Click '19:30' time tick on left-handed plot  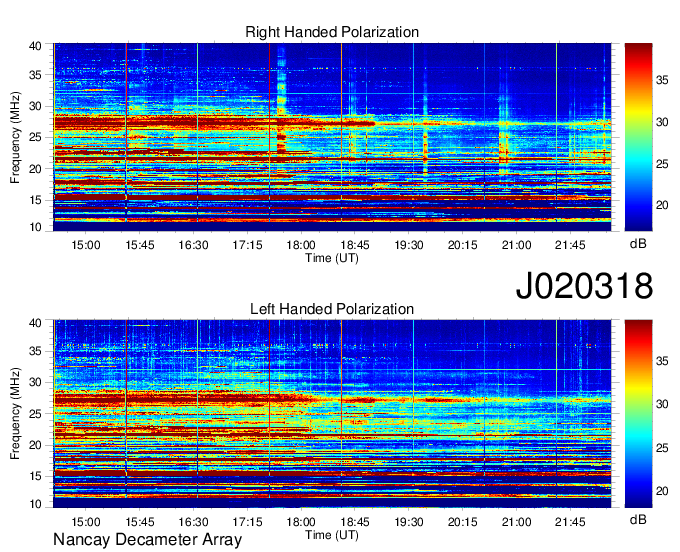coord(409,522)
